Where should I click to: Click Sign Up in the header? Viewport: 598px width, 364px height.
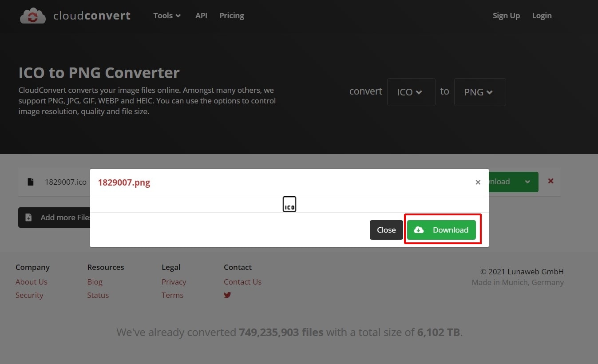(x=506, y=16)
